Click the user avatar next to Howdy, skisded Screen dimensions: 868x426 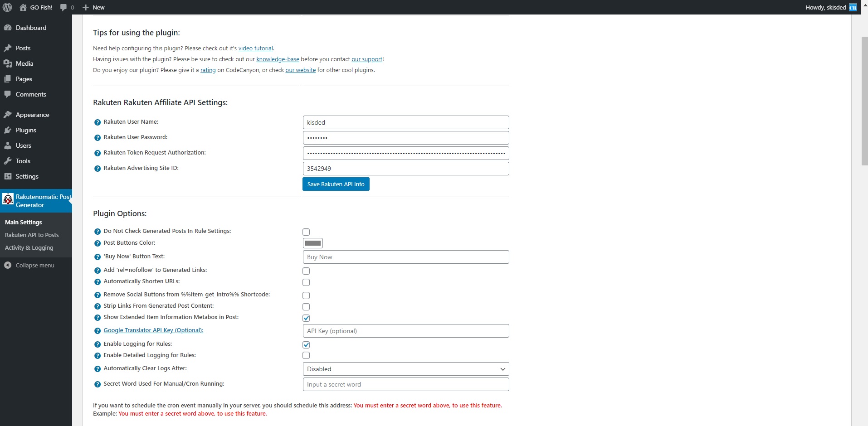(853, 7)
